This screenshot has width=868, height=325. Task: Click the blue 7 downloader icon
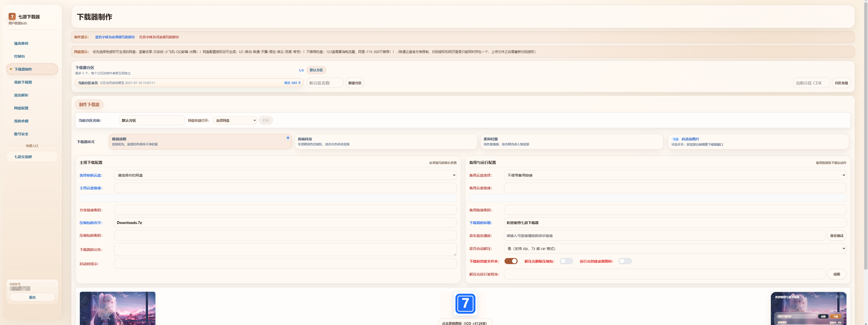tap(465, 303)
